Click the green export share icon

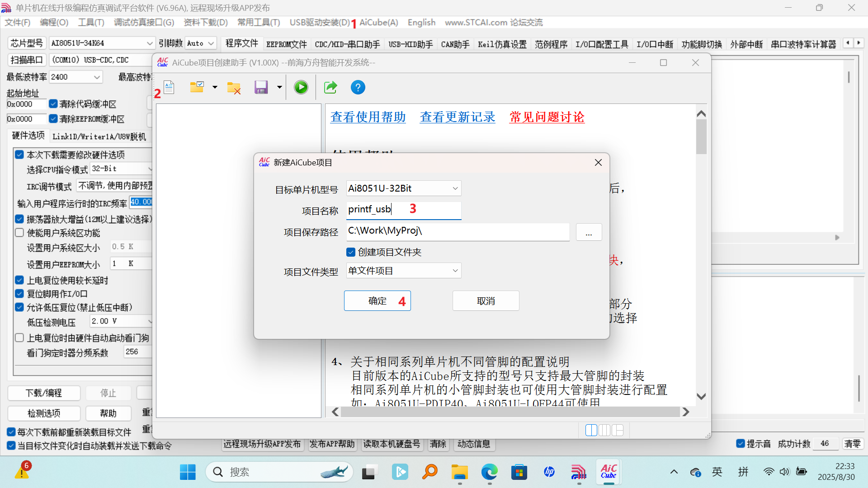click(x=330, y=87)
